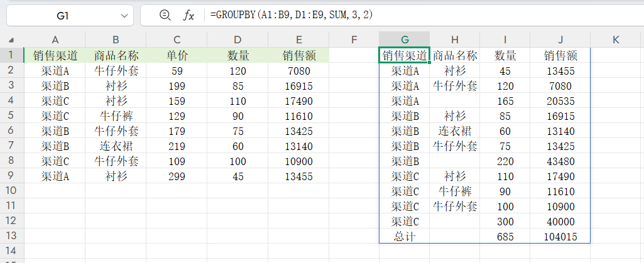Click the 牛仔裤 cell in column H
This screenshot has height=263, width=644.
(x=455, y=191)
